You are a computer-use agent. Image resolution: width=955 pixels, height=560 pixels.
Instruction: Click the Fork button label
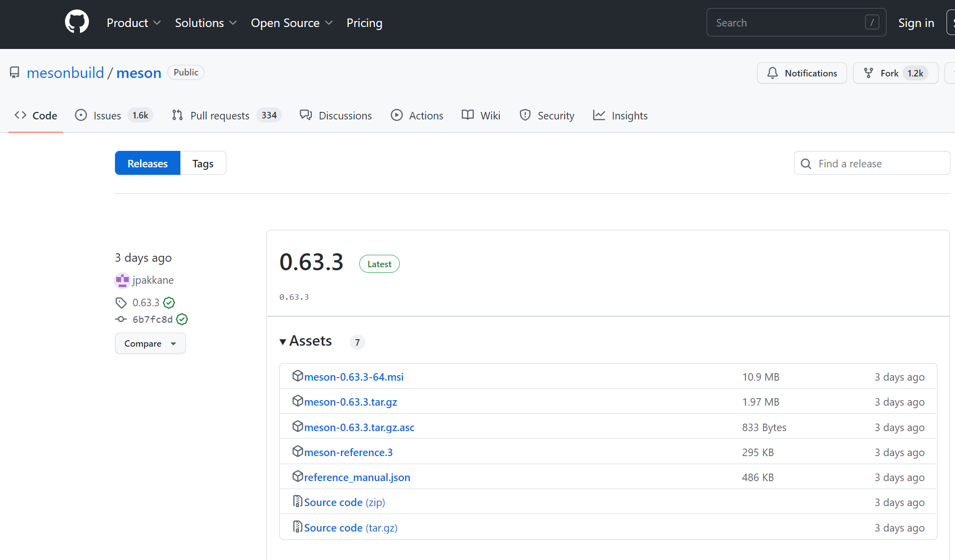point(890,73)
